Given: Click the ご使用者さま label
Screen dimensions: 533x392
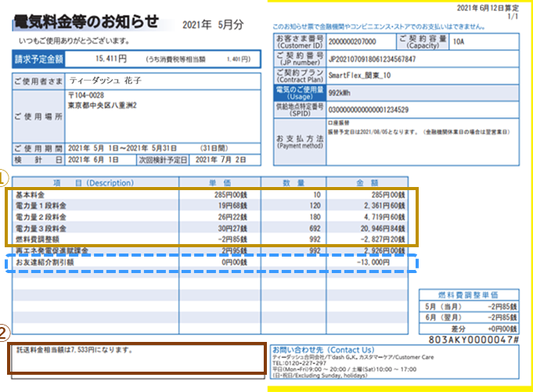Looking at the screenshot, I should click(38, 81).
